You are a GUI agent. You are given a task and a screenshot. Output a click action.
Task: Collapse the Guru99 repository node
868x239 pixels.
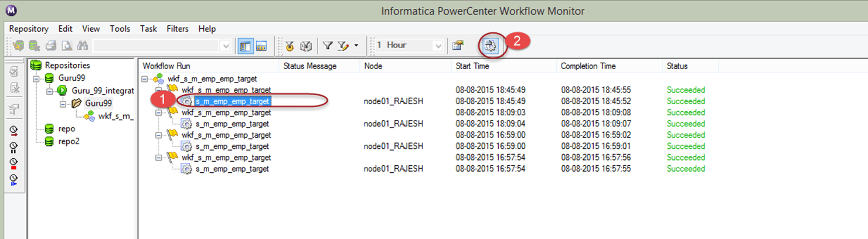(x=38, y=78)
